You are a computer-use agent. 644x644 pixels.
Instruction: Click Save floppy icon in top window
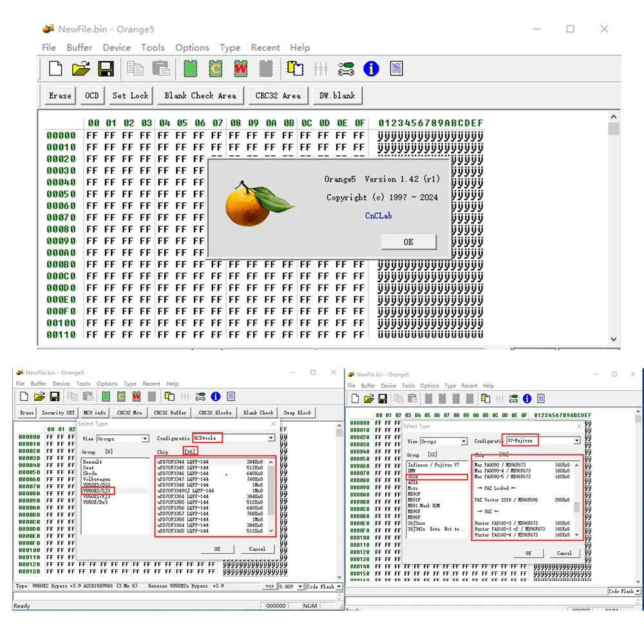click(106, 69)
